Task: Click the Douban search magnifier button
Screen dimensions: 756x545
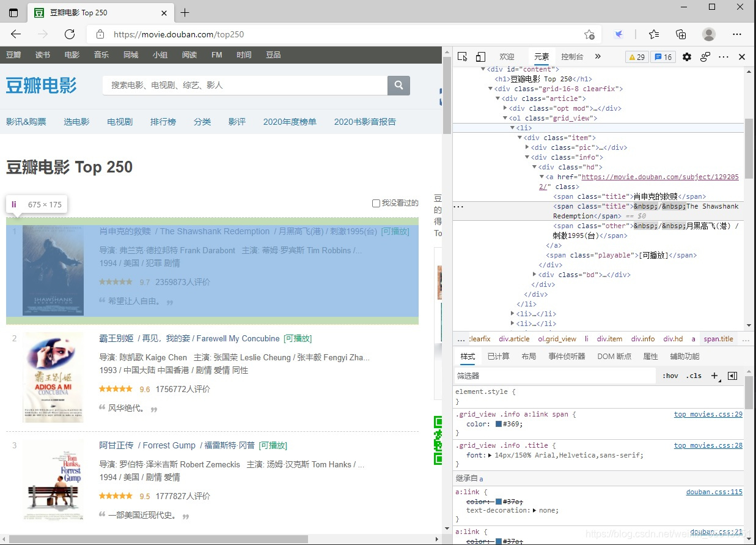Action: (x=398, y=86)
